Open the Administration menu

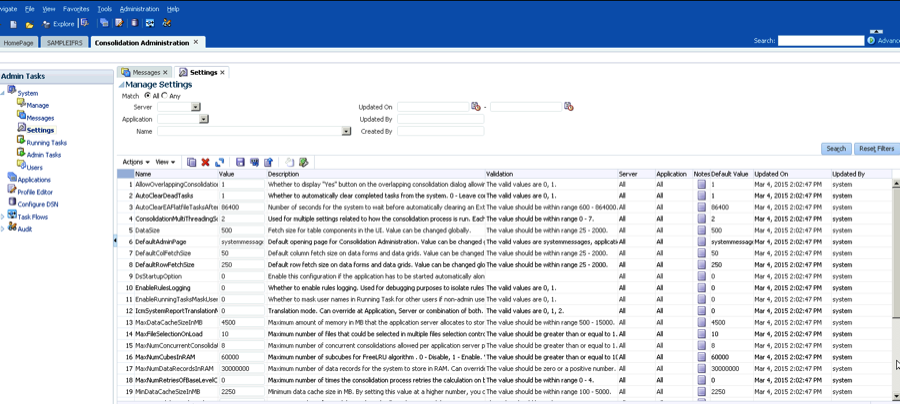pyautogui.click(x=139, y=8)
